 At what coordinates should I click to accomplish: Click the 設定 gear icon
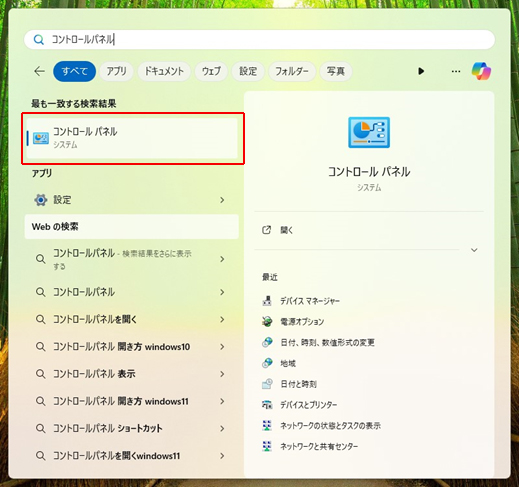point(41,200)
